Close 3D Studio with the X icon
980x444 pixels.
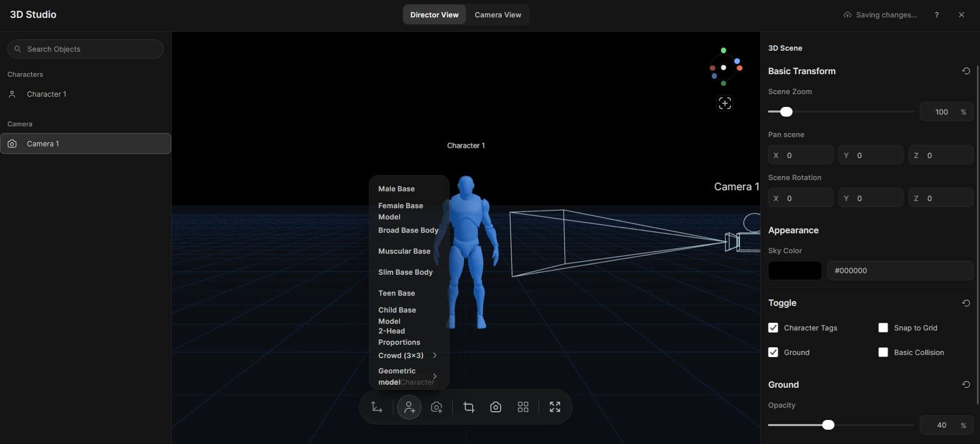(x=962, y=15)
